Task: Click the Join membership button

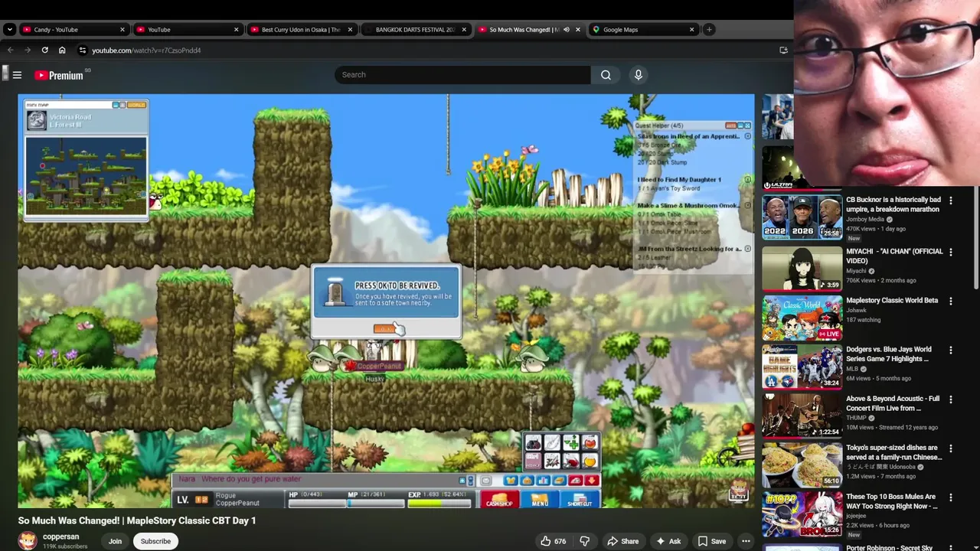Action: pos(115,541)
